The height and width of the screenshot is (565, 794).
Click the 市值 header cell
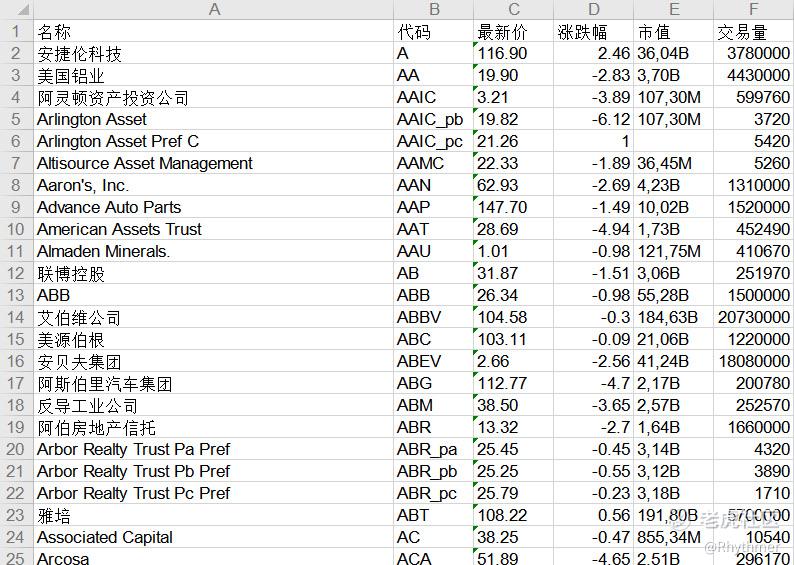click(x=673, y=31)
